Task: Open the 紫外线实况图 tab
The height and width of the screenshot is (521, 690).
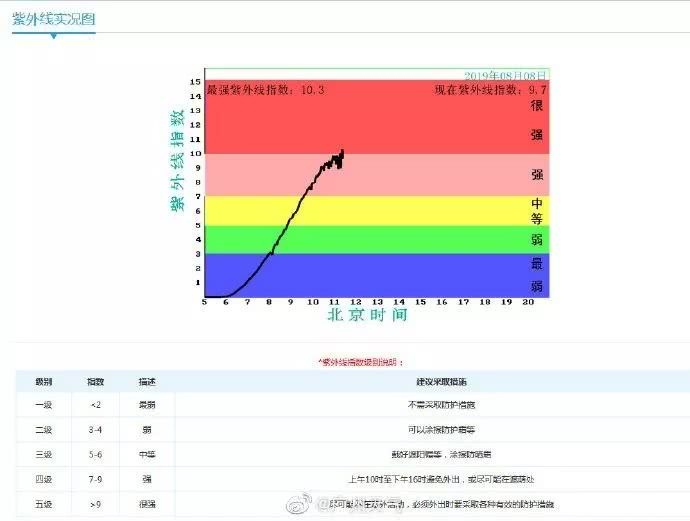Action: coord(53,18)
